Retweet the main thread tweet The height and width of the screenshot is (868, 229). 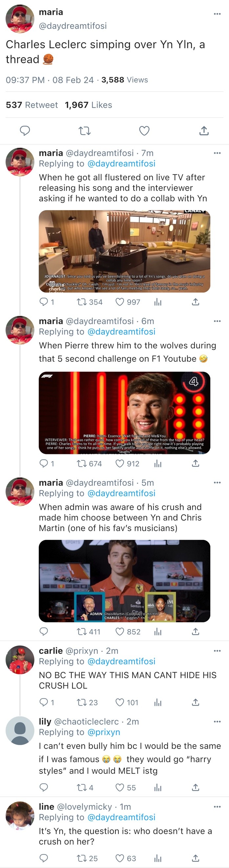tap(84, 130)
